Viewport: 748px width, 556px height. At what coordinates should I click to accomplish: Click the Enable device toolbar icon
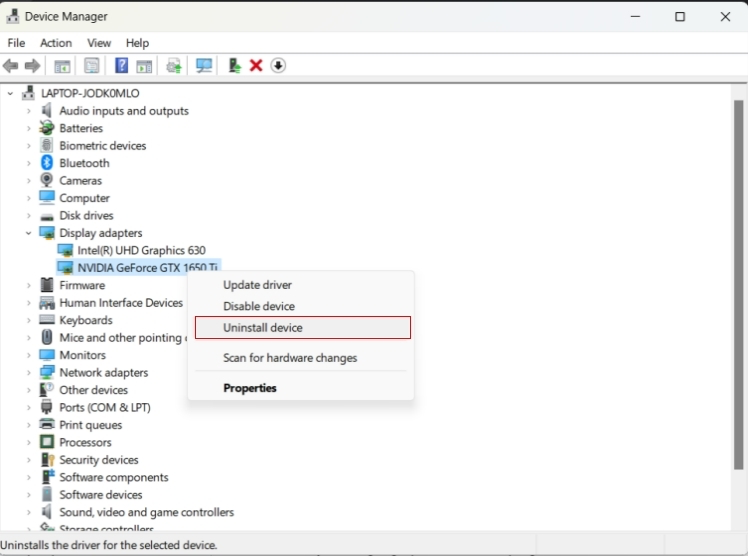click(x=234, y=66)
